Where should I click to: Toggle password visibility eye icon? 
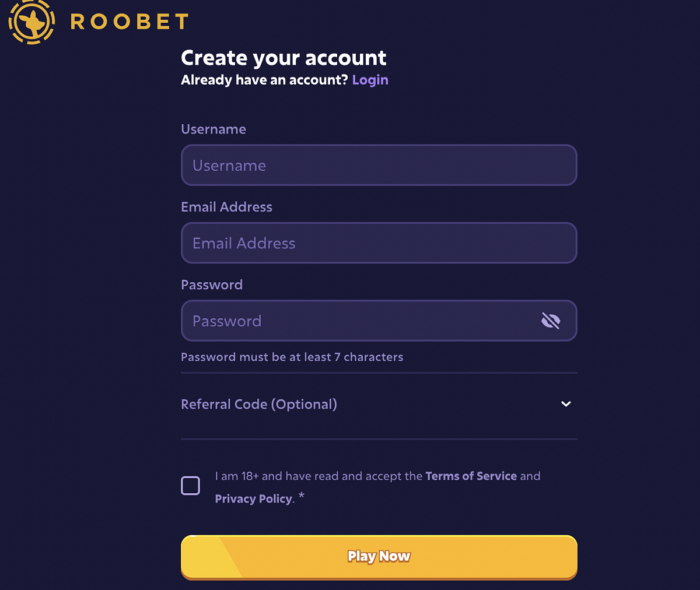(x=550, y=321)
